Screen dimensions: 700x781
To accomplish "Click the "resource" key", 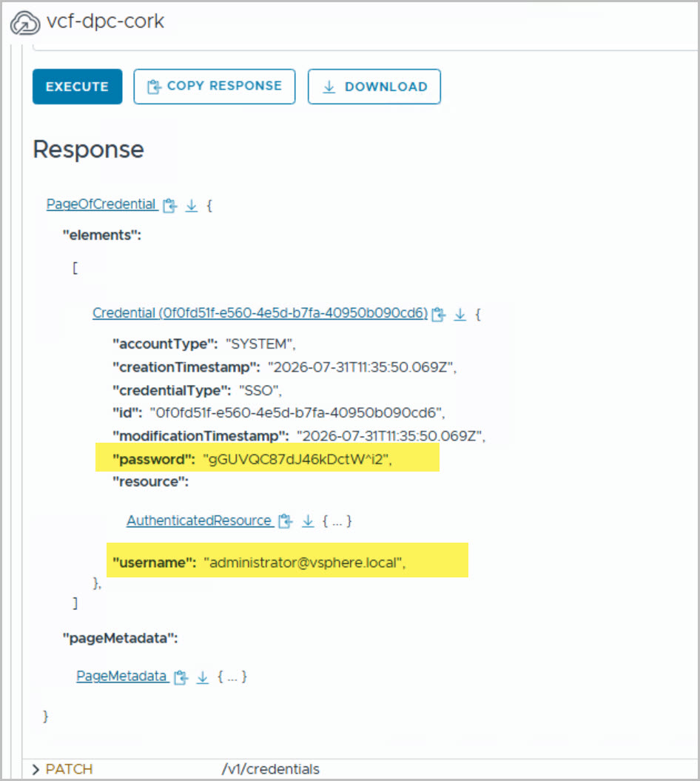I will pos(150,482).
